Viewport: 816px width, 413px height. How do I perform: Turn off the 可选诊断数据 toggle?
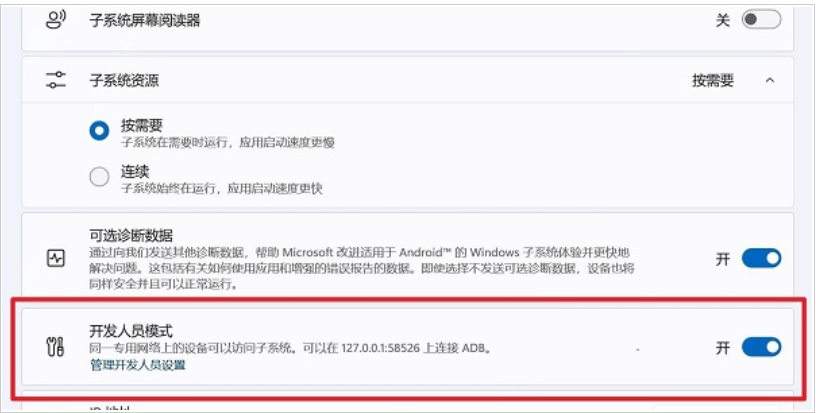[x=761, y=258]
